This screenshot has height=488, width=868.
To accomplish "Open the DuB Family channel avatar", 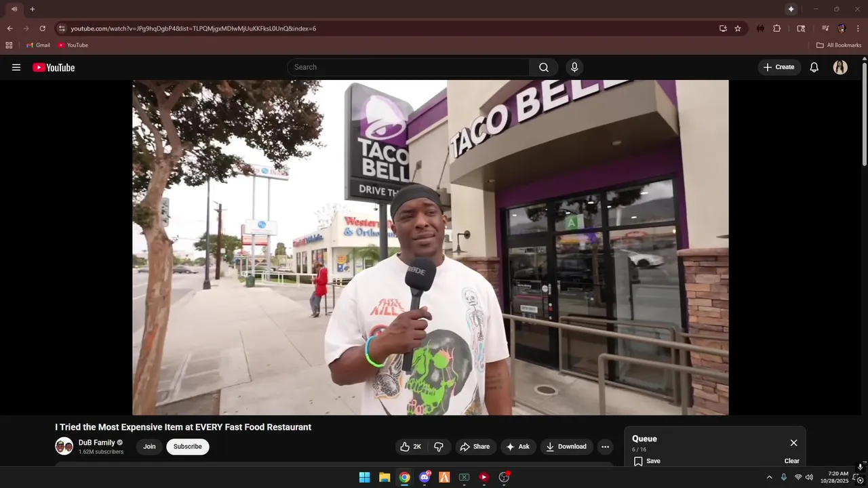I will pos(64,446).
